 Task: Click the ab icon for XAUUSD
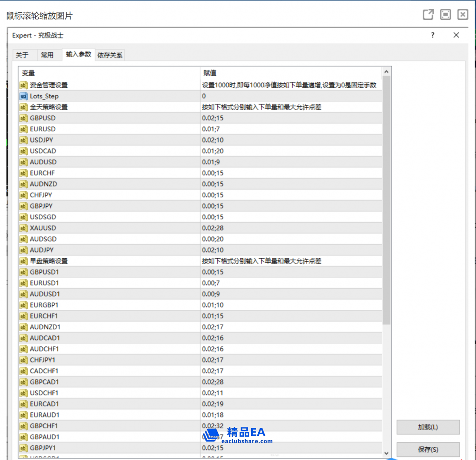(23, 228)
